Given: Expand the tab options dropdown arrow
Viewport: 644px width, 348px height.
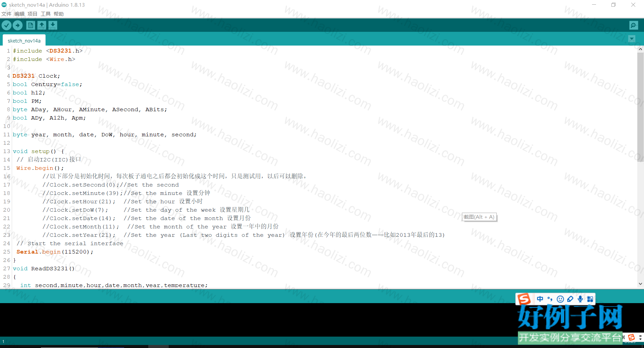Looking at the screenshot, I should (632, 39).
